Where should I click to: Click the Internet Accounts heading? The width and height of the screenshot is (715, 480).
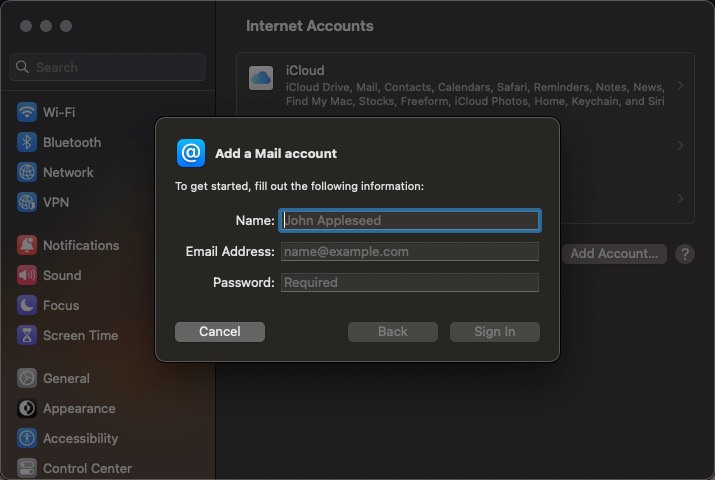pos(310,26)
